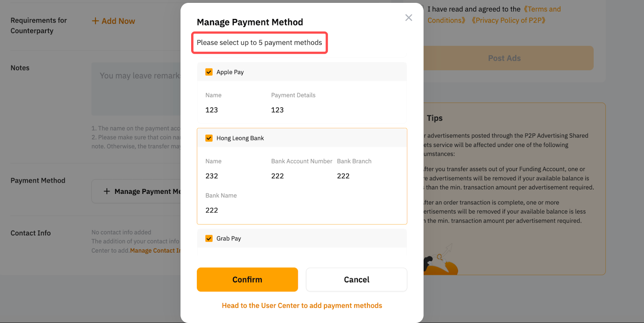Click the Post Ads button
The image size is (644, 323).
click(x=504, y=58)
